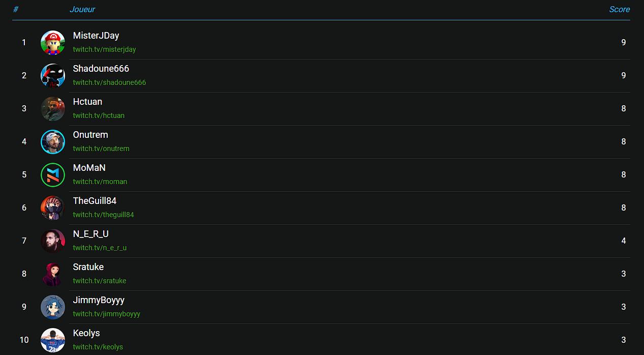Go to the twitch.tv/theguill84 link

(x=103, y=215)
